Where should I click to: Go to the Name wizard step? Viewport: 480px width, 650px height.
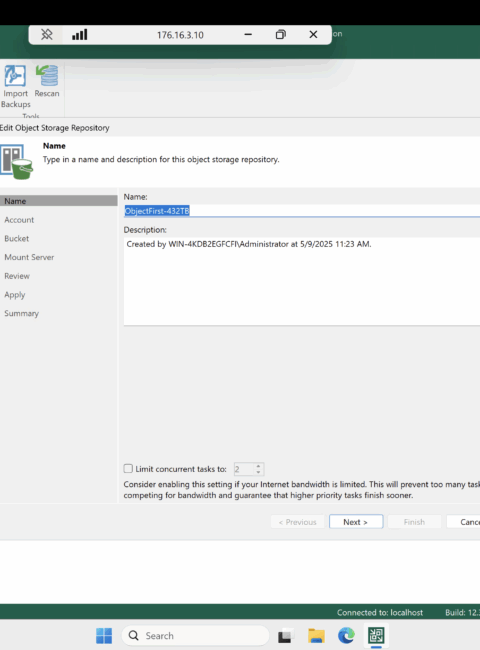(x=58, y=201)
